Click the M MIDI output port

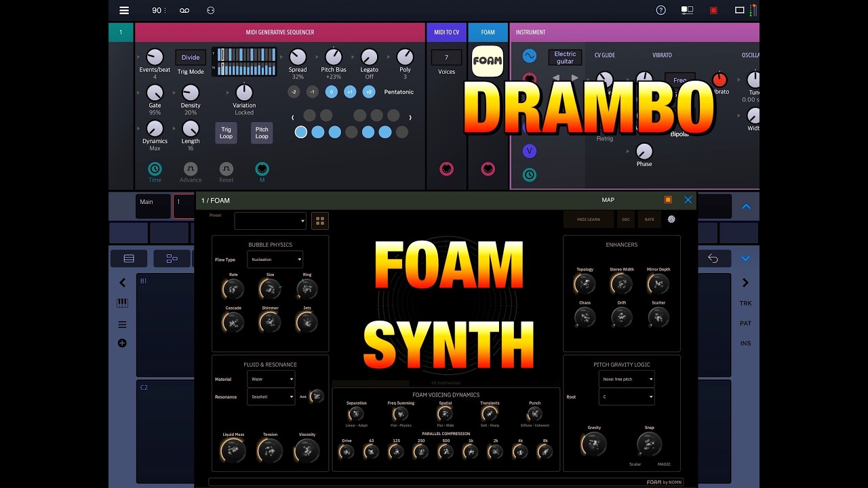coord(262,169)
